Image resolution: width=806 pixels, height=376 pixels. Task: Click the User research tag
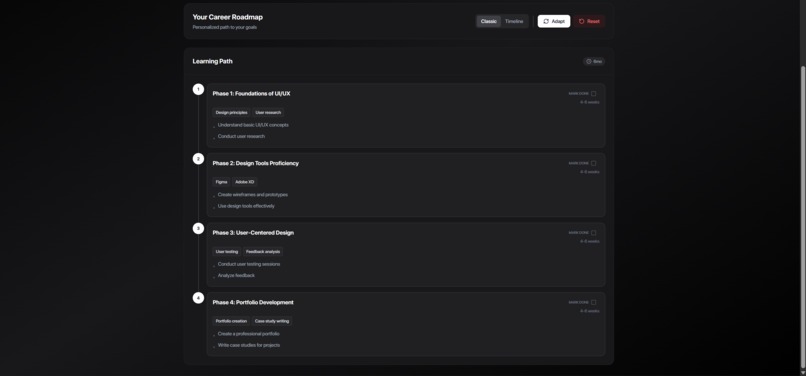coord(268,113)
